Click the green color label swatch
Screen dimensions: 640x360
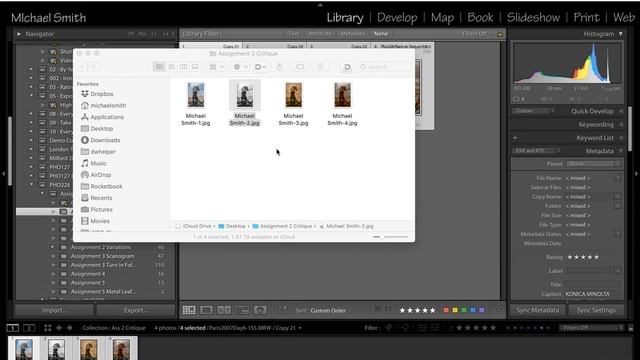point(464,310)
